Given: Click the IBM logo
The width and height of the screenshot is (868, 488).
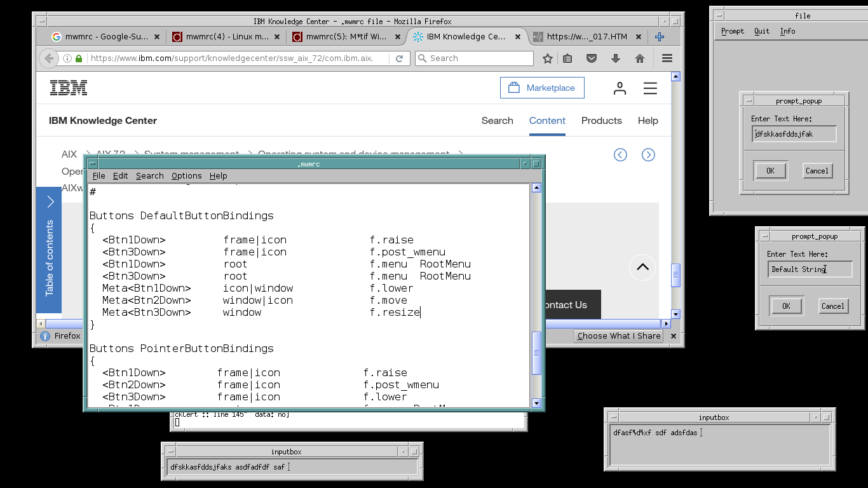Looking at the screenshot, I should [x=69, y=88].
